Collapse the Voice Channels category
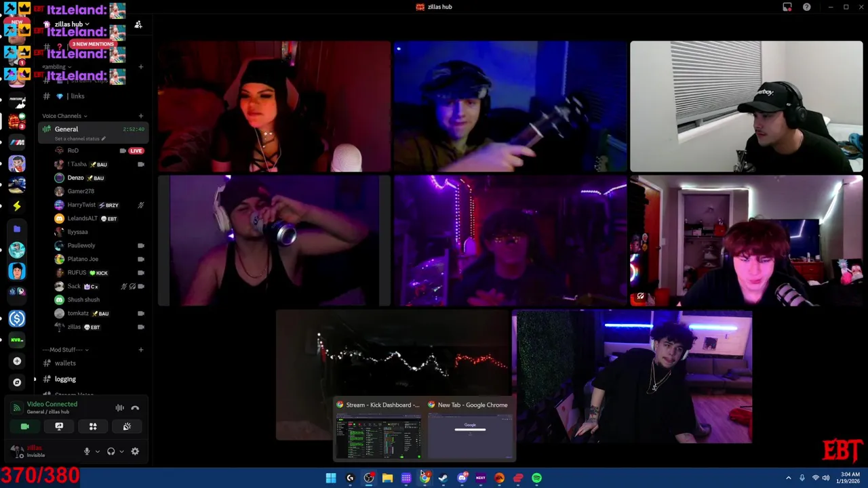The height and width of the screenshot is (488, 868). point(64,116)
